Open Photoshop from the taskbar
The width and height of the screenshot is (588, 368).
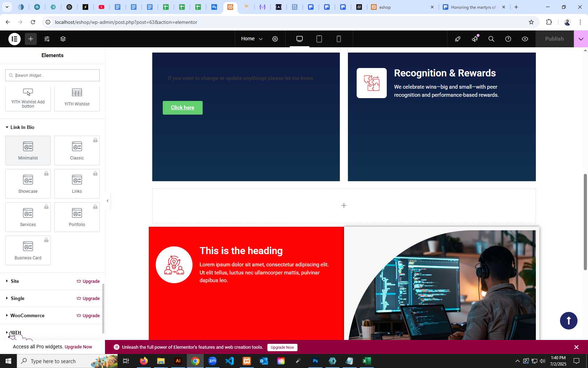click(315, 361)
